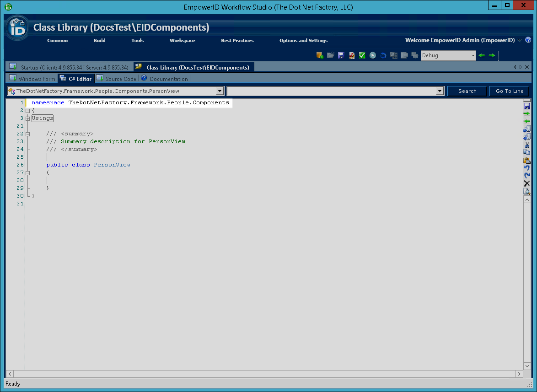Undo the last edit with the blue arrow icon
The image size is (537, 392).
(x=526, y=167)
